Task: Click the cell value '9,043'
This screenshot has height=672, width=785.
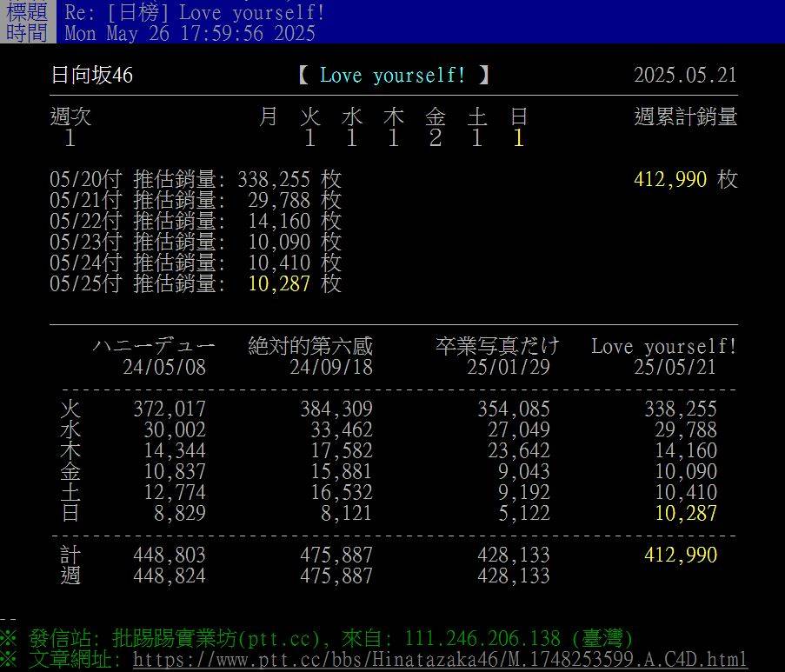Action: click(x=524, y=471)
